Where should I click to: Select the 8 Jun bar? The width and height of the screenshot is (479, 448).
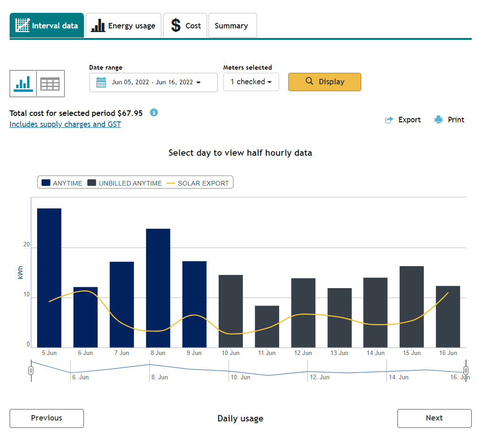click(158, 288)
